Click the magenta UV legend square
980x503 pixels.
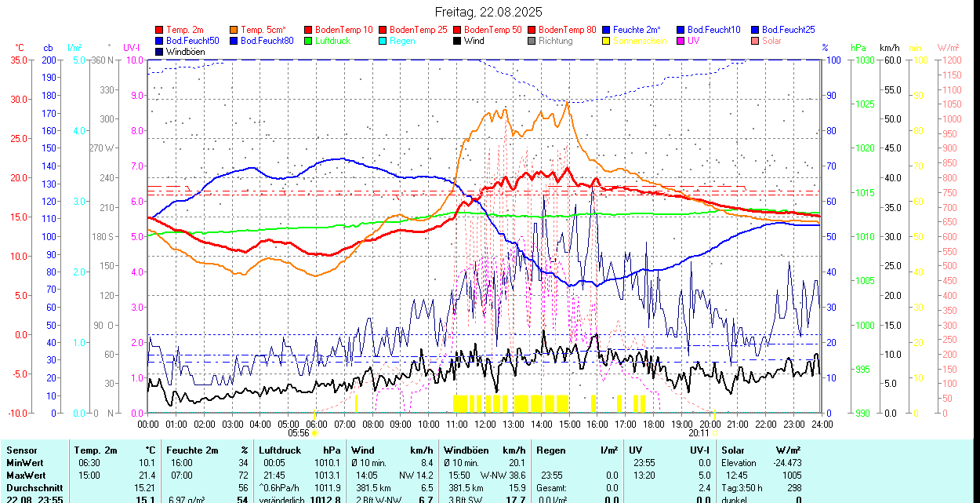tap(681, 41)
